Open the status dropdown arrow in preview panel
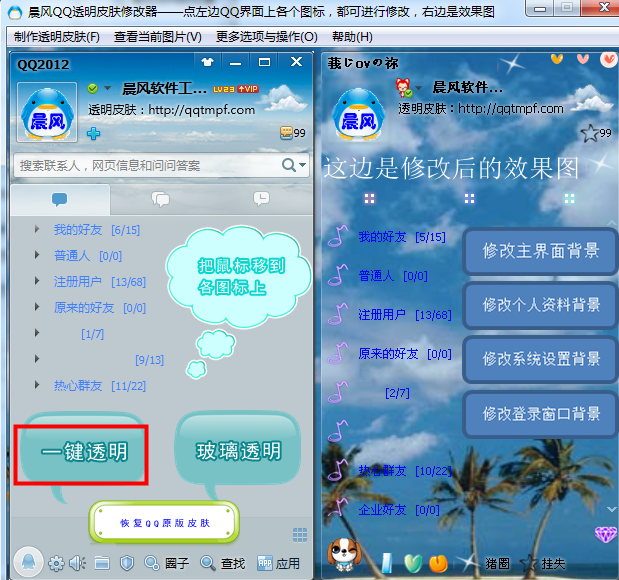Screen dimensions: 619x580 418,87
